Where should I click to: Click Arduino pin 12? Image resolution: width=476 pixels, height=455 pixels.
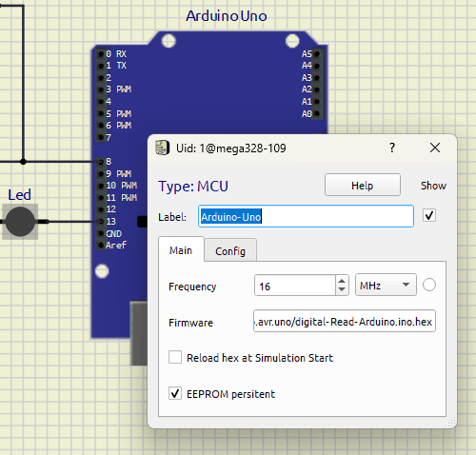[101, 209]
